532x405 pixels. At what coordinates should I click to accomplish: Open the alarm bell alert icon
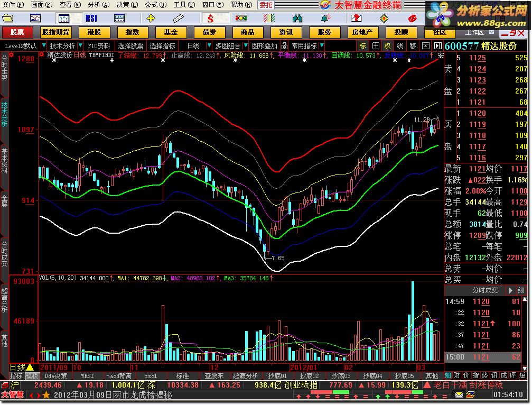[325, 19]
